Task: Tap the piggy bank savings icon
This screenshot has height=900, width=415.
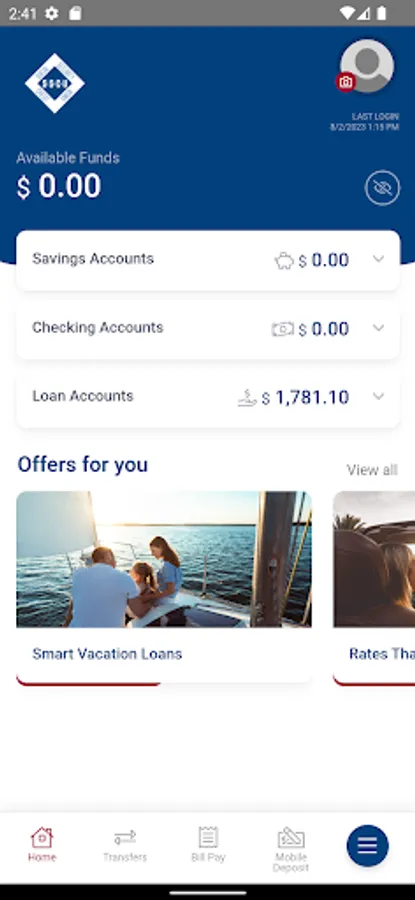Action: (284, 261)
